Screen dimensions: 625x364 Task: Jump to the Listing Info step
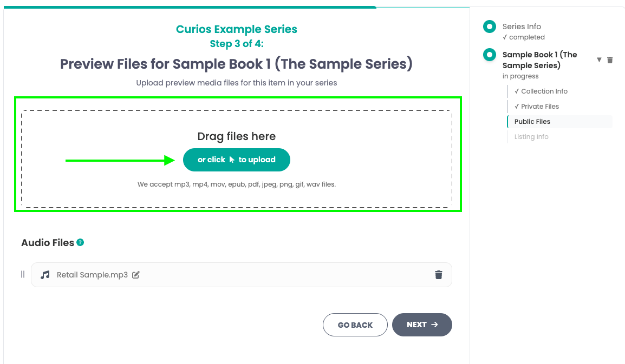tap(531, 137)
